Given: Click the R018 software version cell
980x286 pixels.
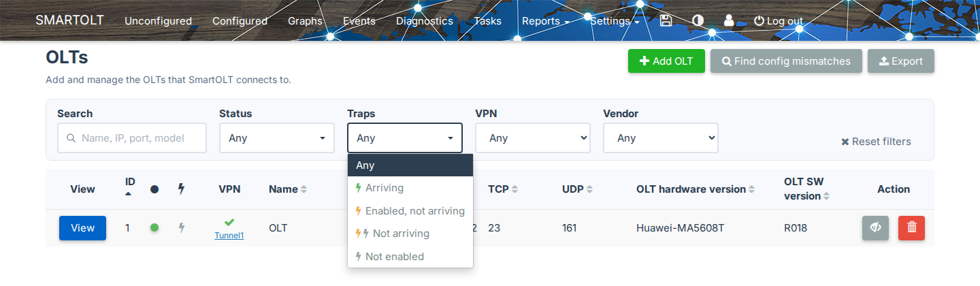Looking at the screenshot, I should tap(796, 228).
